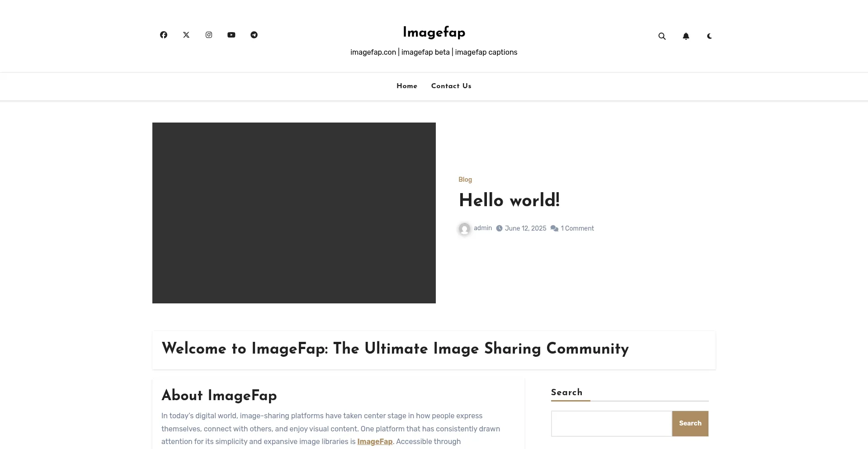Click the ImageFap link in the paragraph
The width and height of the screenshot is (868, 449).
[x=375, y=441]
